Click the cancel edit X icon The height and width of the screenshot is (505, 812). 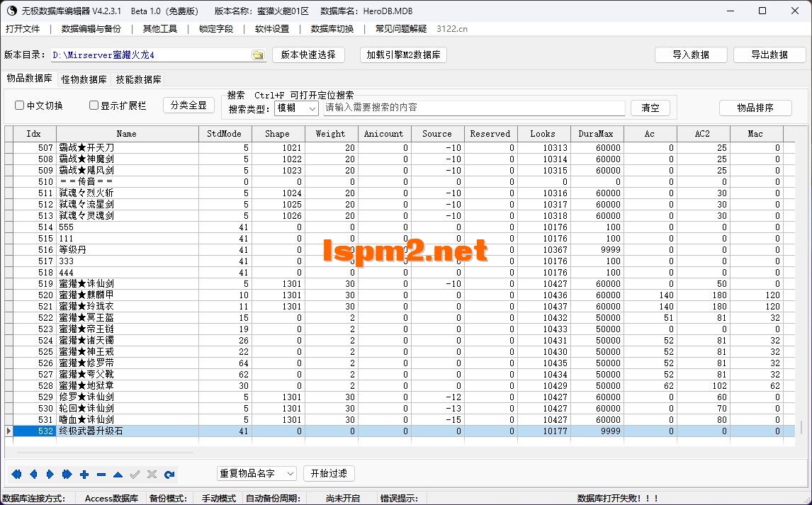click(152, 474)
